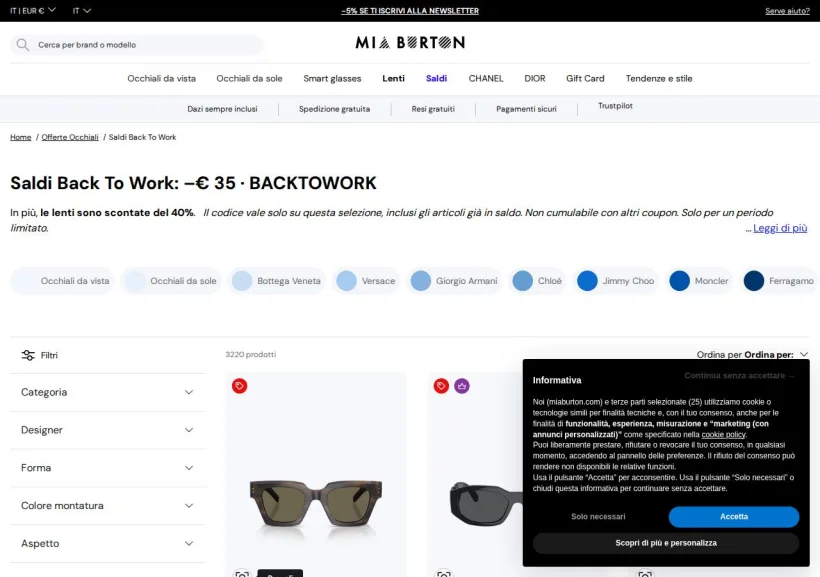
Task: Click Scopri di più e personalizza
Action: (666, 543)
